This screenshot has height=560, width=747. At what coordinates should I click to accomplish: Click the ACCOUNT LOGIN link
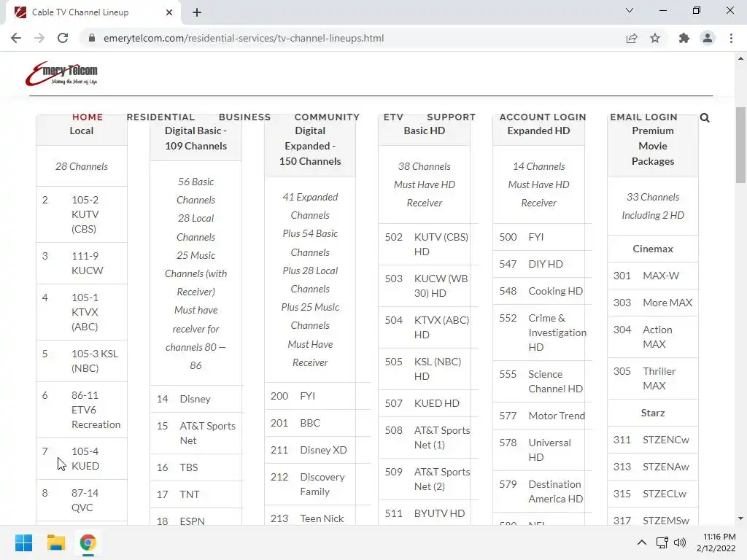tap(543, 117)
